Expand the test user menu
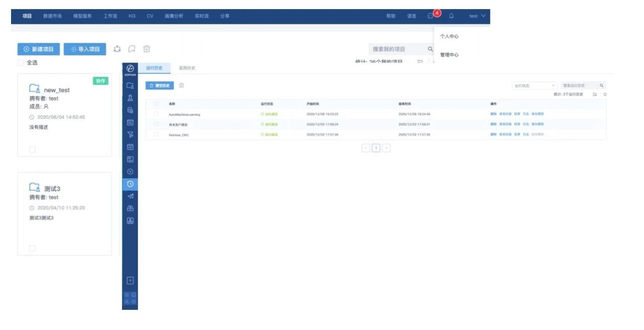 [477, 16]
